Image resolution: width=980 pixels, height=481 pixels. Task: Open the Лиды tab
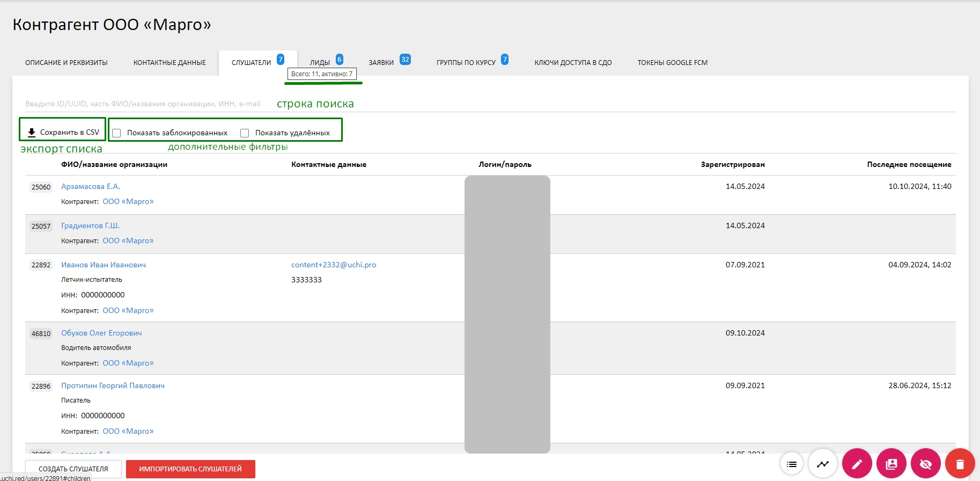tap(320, 63)
